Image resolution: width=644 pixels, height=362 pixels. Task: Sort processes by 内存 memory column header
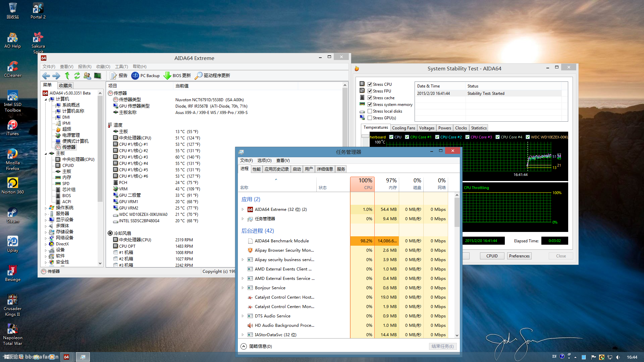tap(387, 184)
